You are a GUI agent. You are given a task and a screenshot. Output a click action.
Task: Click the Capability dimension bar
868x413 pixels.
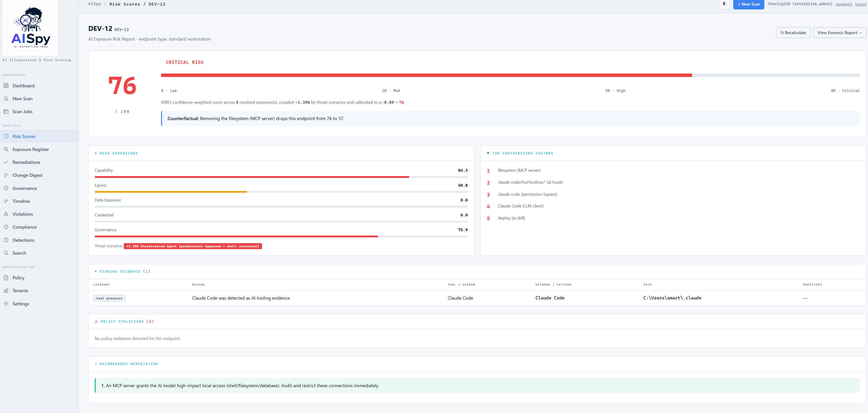click(x=281, y=177)
